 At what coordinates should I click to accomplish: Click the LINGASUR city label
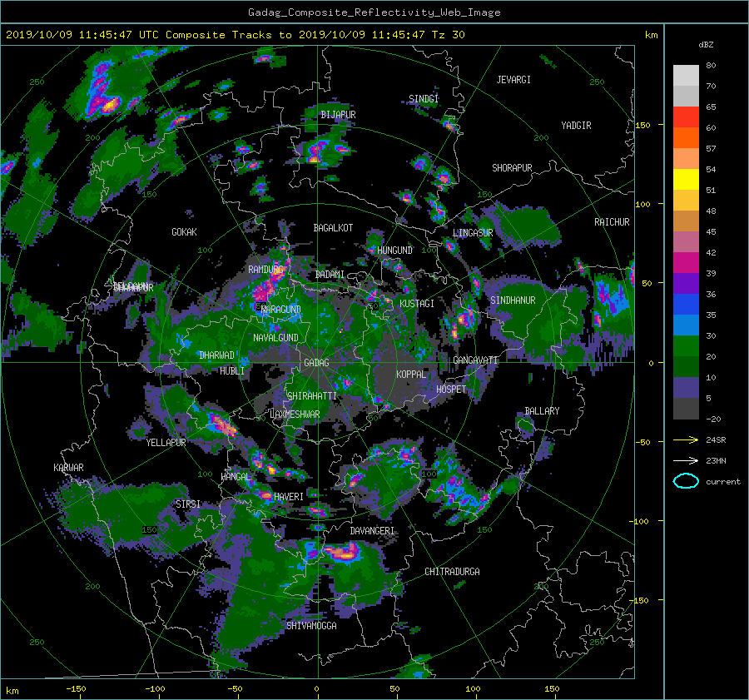[473, 233]
